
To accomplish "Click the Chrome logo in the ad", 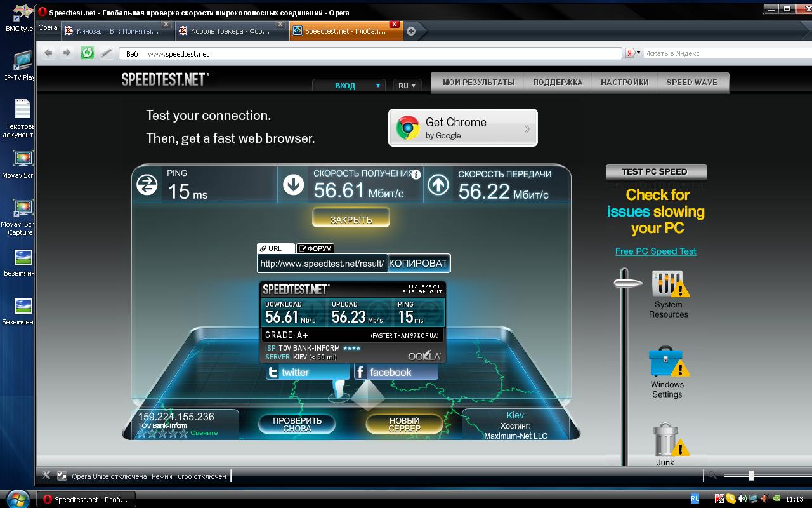I will (407, 128).
